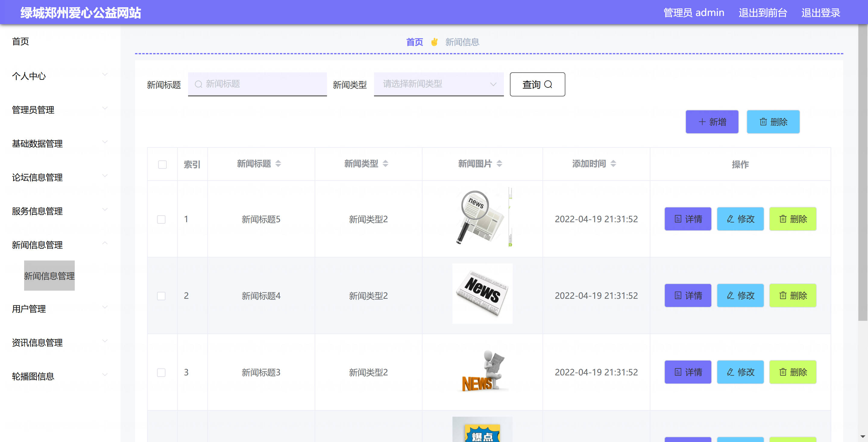Image resolution: width=868 pixels, height=442 pixels.
Task: Click the magnifier icon in 新闻标题 input
Action: (199, 84)
